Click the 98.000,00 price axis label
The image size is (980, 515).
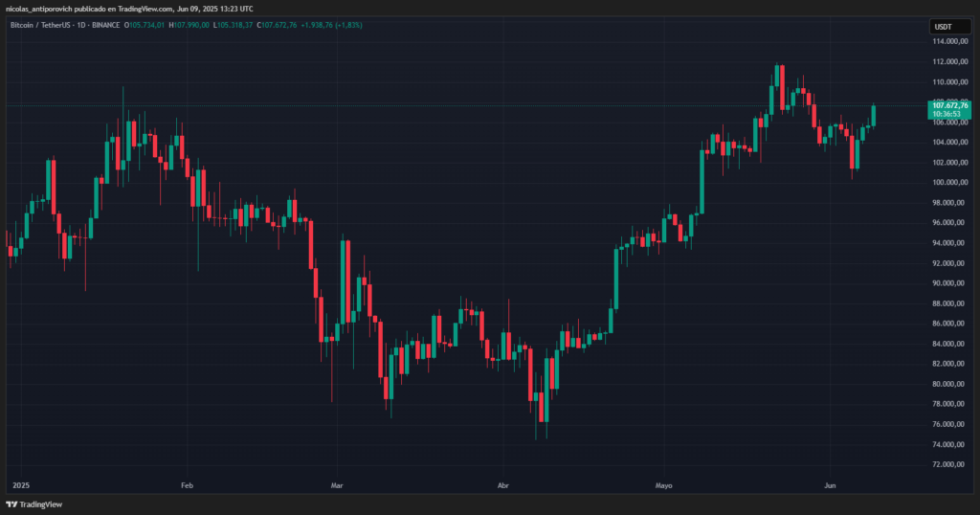pos(949,203)
